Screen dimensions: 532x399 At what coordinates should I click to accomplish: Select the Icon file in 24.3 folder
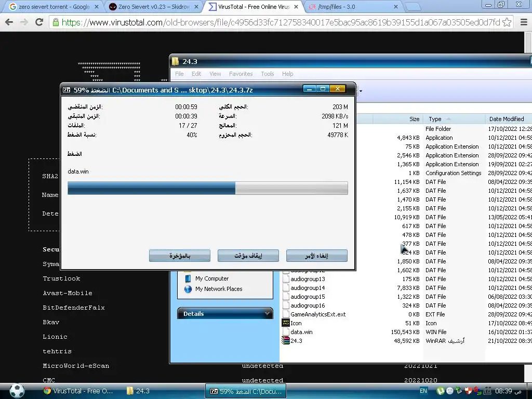tap(292, 323)
